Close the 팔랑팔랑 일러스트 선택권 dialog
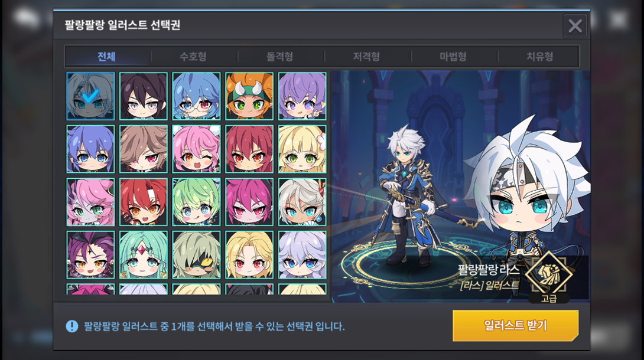The height and width of the screenshot is (360, 644). (x=575, y=26)
